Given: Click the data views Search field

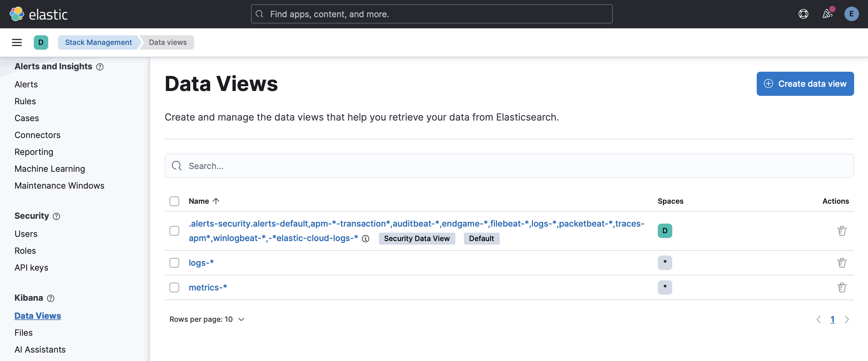Looking at the screenshot, I should pyautogui.click(x=509, y=166).
